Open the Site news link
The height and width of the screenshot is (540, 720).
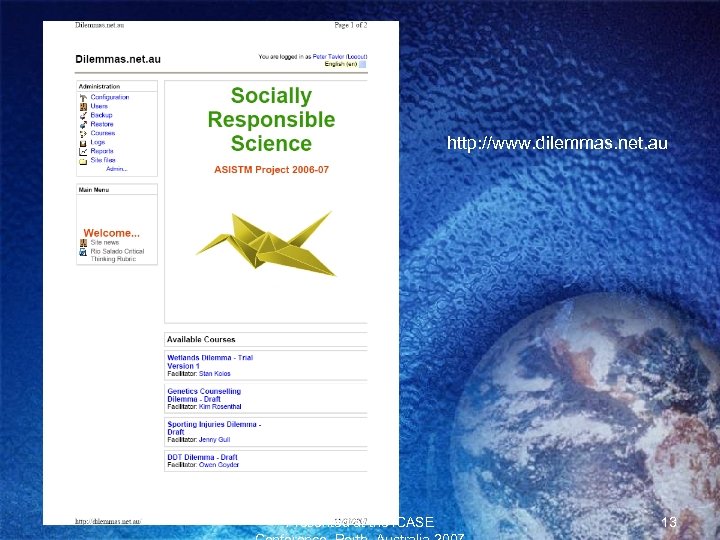tap(105, 242)
